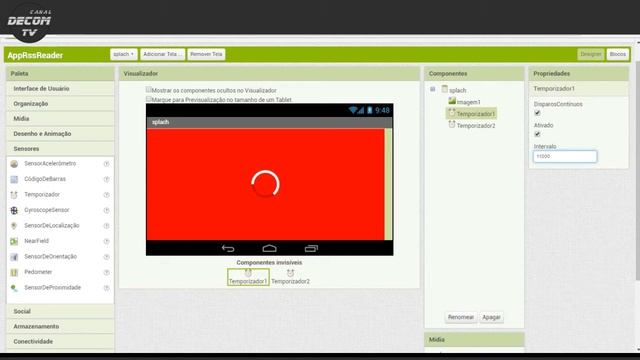Image resolution: width=640 pixels, height=360 pixels.
Task: Click the Canal DECOM TV logo
Action: tap(29, 22)
